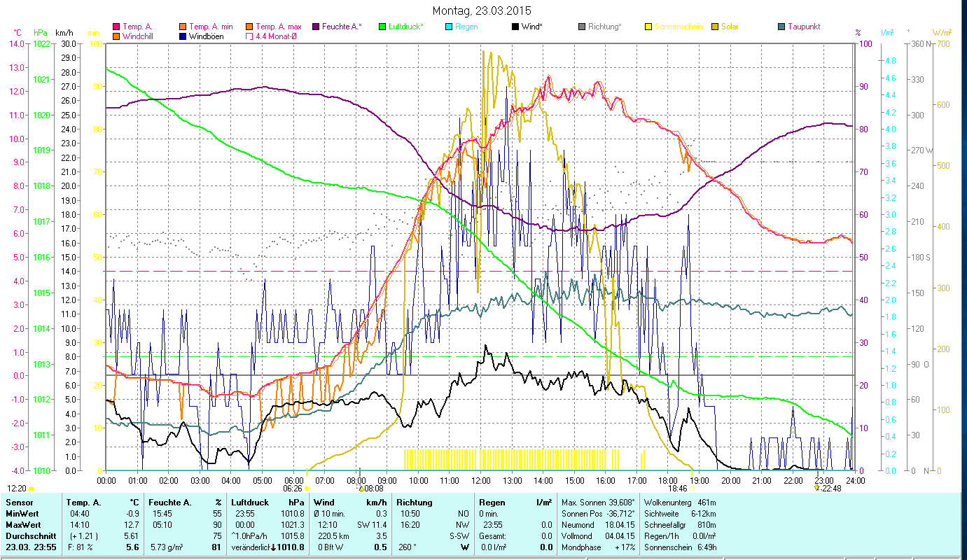Click the yellow marker icon beside 12:20
Screen dimensions: 967x560
[x=32, y=489]
